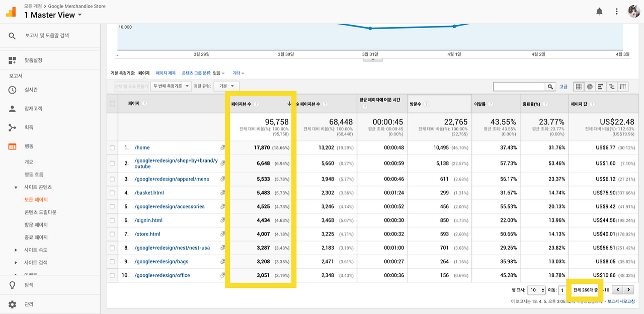Check the /store.html row checkbox
The height and width of the screenshot is (314, 644).
(112, 234)
